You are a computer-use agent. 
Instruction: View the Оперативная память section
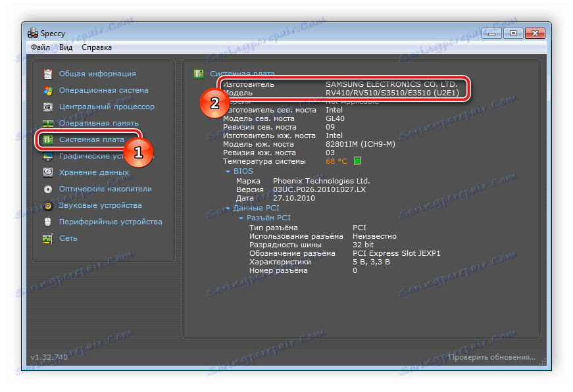point(99,123)
